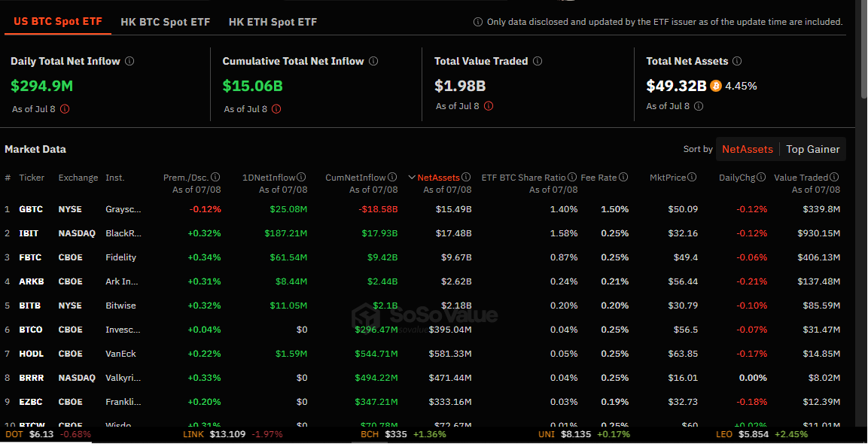Click IBIT 1DNetInflow value $187.21M
This screenshot has height=444, width=868.
(x=284, y=233)
